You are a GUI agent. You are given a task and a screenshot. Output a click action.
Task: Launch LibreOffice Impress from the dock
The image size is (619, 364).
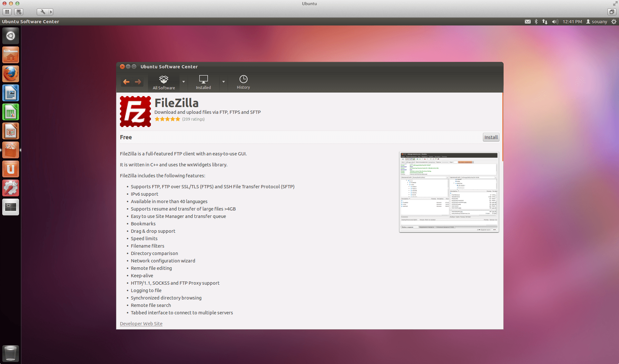[11, 131]
